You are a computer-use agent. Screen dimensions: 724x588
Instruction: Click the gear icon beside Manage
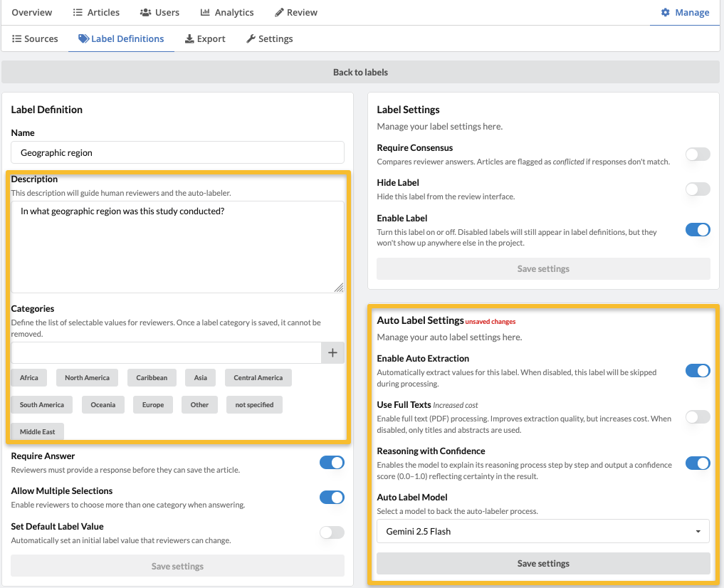coord(666,13)
